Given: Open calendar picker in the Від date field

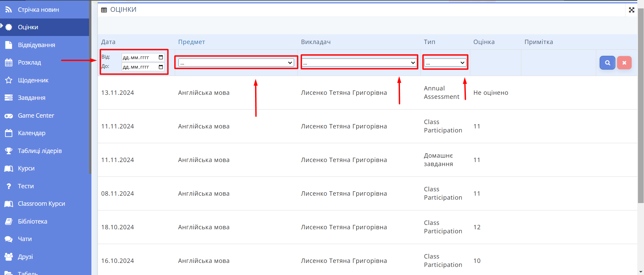Looking at the screenshot, I should [x=161, y=57].
